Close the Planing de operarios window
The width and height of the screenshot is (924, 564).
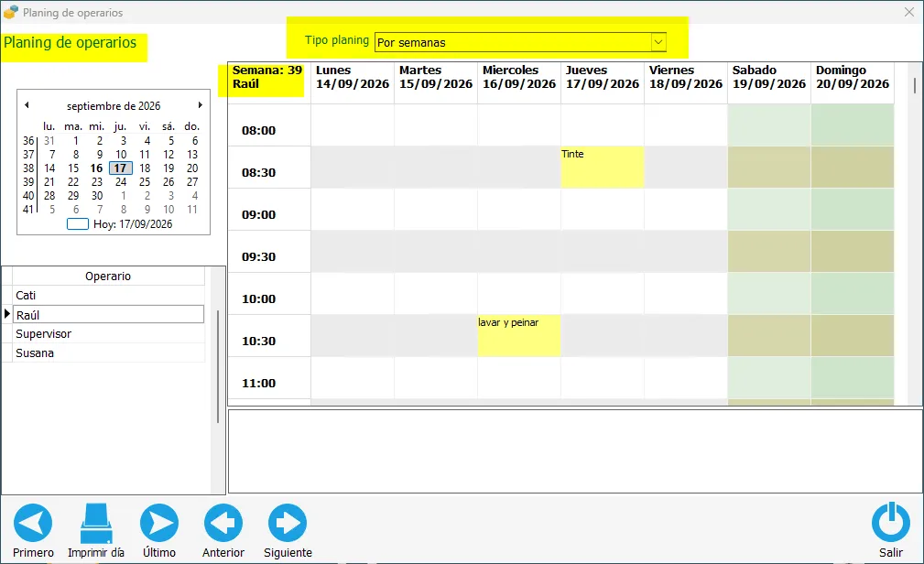tap(908, 12)
